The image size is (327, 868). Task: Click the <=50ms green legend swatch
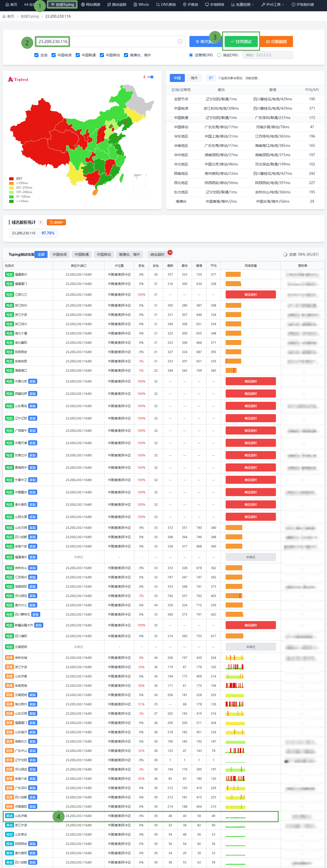point(12,201)
